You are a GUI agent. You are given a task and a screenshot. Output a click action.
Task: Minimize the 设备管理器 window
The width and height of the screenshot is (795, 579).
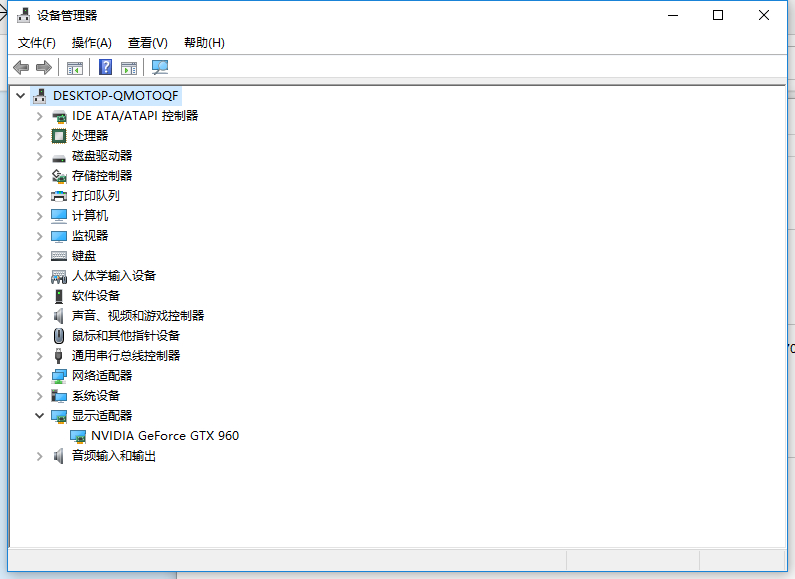(x=673, y=15)
